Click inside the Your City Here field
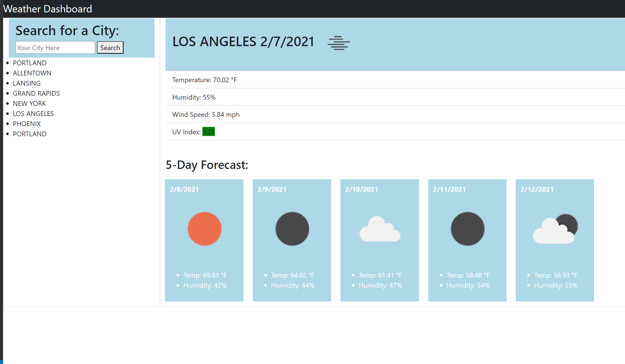 (55, 47)
